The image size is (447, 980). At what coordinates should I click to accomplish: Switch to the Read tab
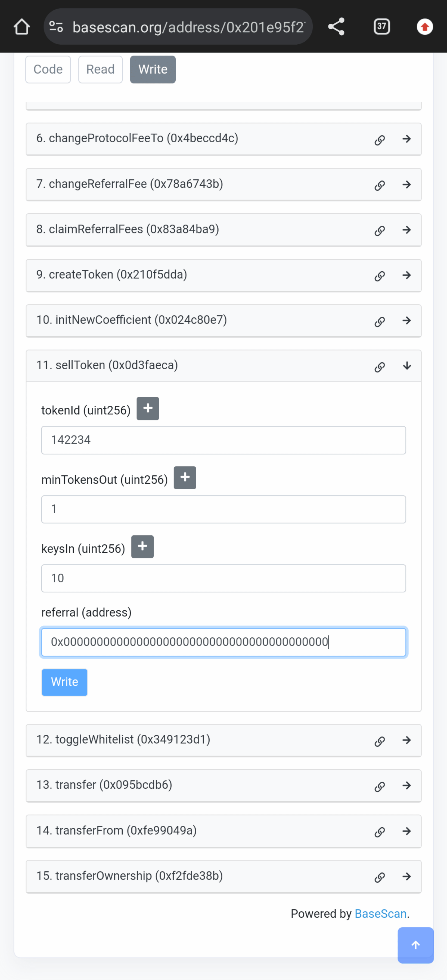[x=100, y=70]
